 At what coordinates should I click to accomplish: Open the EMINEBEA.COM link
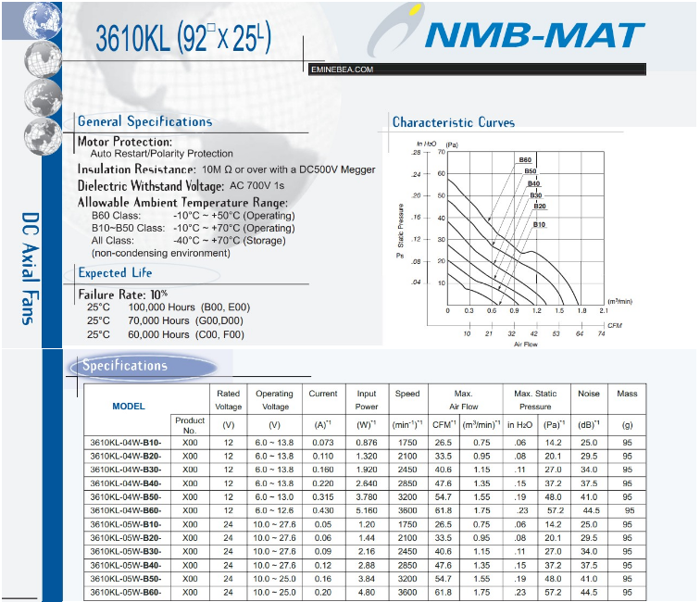(x=342, y=69)
